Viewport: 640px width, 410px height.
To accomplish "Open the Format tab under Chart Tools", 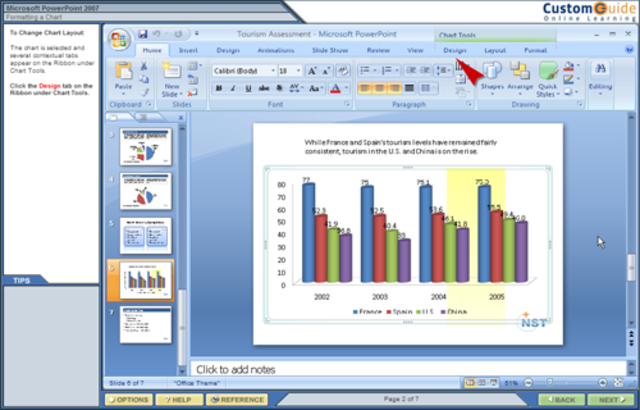I will pos(536,50).
